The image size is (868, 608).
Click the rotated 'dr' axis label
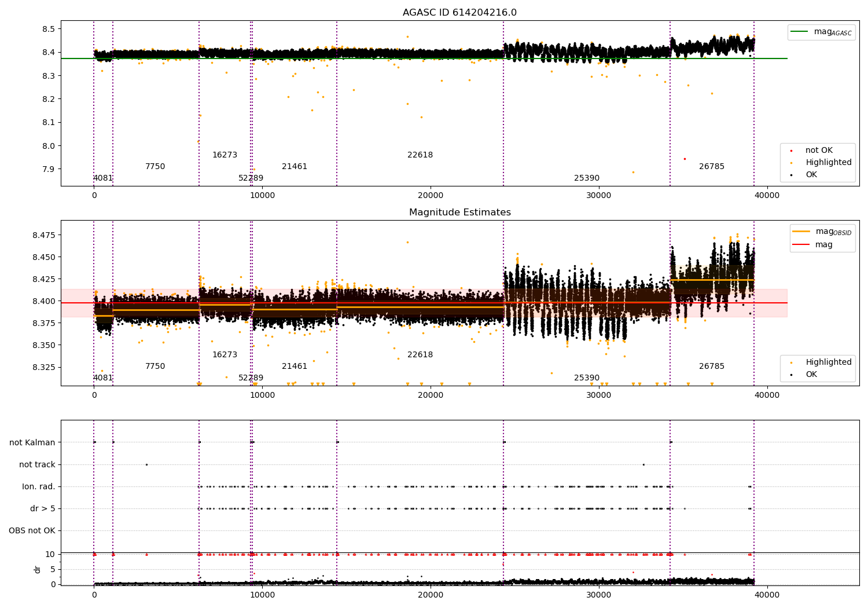tap(38, 569)
